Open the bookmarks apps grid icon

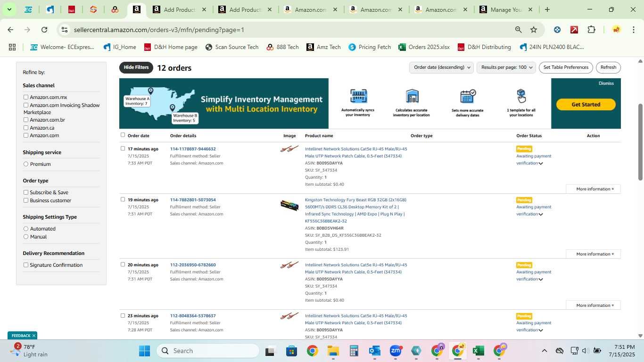tap(12, 47)
